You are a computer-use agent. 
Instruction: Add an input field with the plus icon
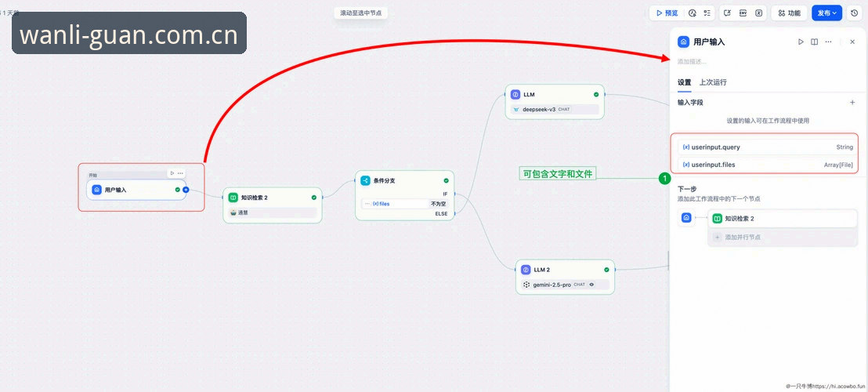[852, 103]
